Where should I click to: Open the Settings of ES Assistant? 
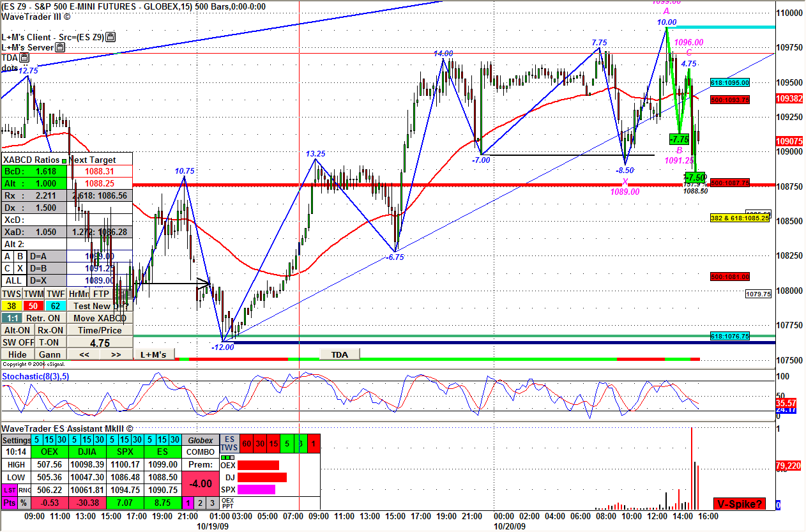pos(16,440)
